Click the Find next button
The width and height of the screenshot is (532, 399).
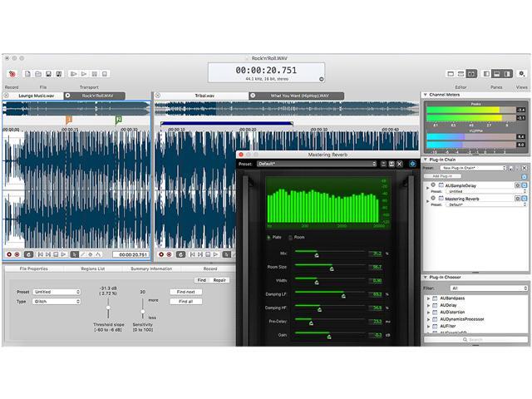[x=185, y=292]
